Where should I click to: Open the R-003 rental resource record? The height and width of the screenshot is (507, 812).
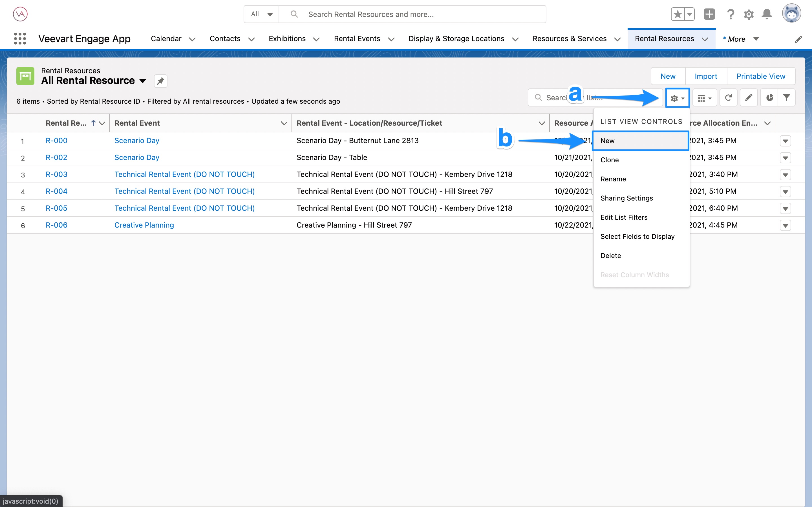click(56, 174)
